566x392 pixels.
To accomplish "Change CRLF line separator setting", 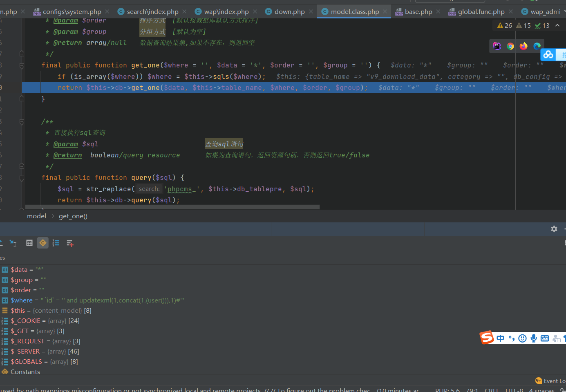I will point(492,390).
